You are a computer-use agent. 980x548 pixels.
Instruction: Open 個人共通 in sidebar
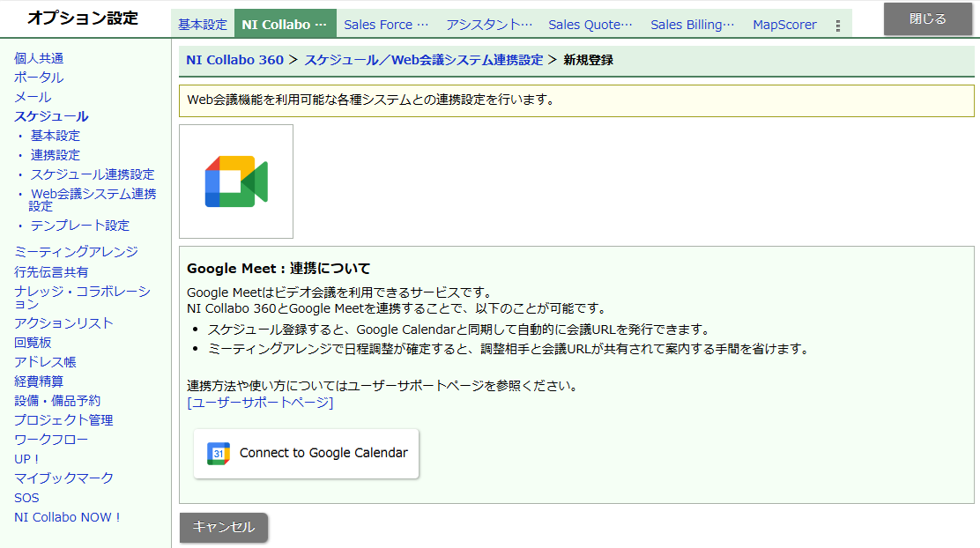pyautogui.click(x=39, y=58)
